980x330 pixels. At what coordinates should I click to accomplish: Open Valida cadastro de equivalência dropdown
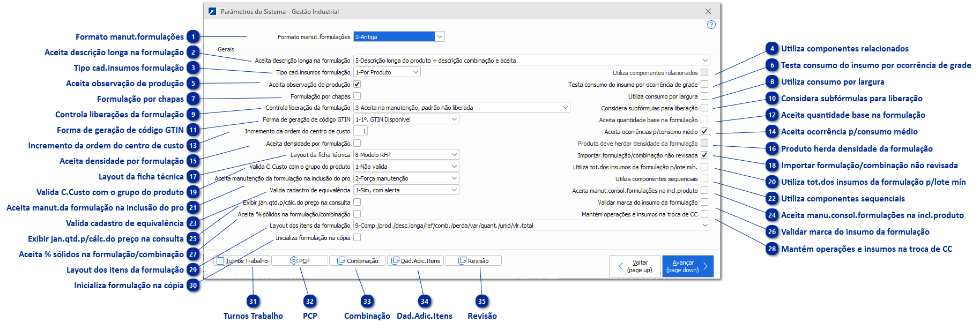[x=454, y=190]
